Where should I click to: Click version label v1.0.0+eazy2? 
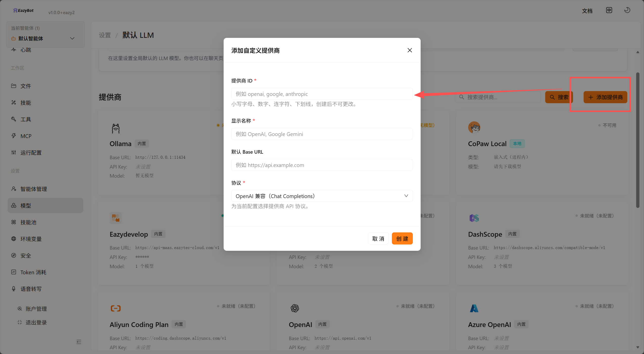click(x=61, y=12)
